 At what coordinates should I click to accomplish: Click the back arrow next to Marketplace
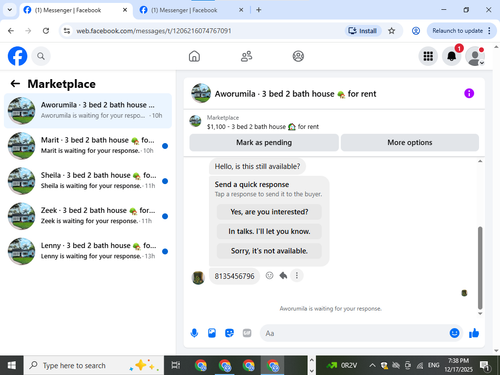pos(15,84)
